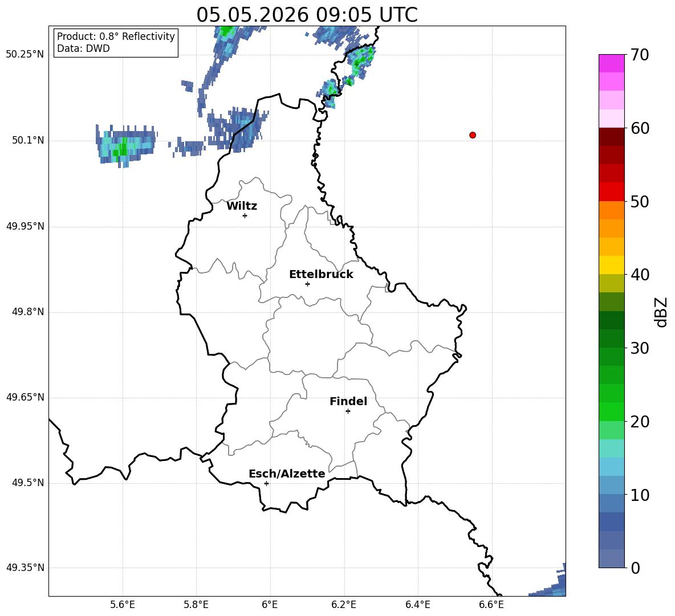Viewport: 675px width, 616px height.
Task: Click the red dot marker on map
Action: point(473,135)
